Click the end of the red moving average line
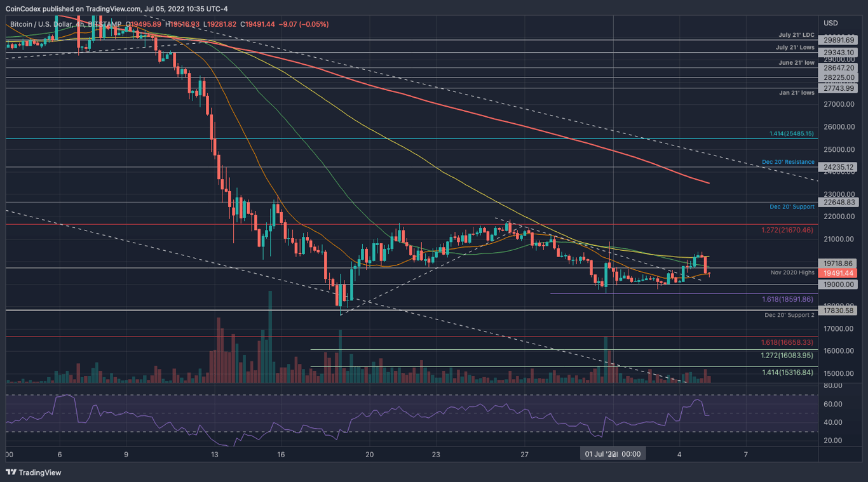 (x=708, y=183)
